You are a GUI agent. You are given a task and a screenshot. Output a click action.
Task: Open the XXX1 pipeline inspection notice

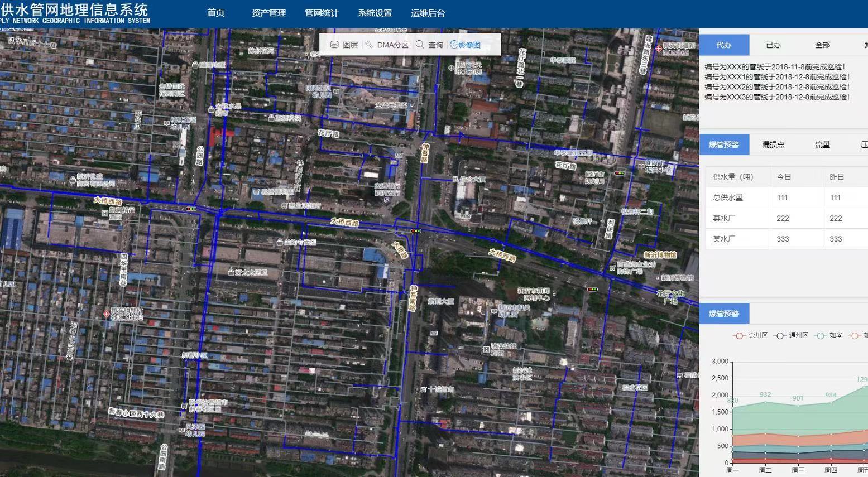pyautogui.click(x=776, y=77)
